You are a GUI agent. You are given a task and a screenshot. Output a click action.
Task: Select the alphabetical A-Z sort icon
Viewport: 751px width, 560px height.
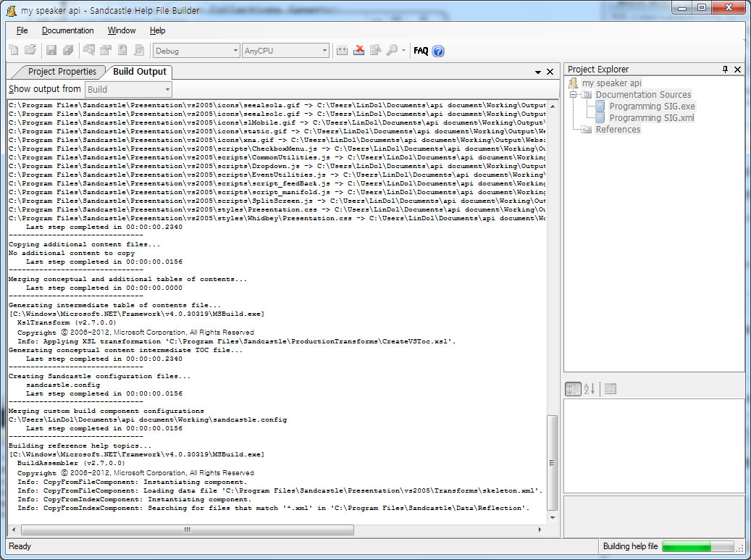click(590, 389)
